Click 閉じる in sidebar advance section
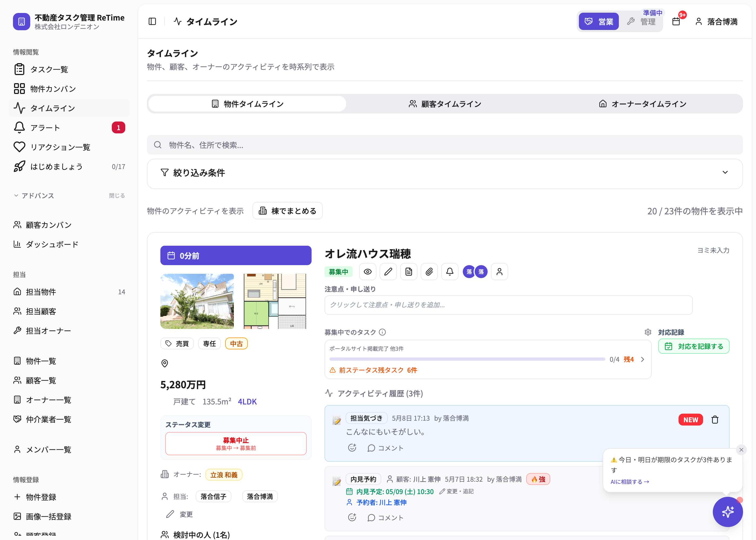Screen dimensions: 756x540 coord(117,195)
